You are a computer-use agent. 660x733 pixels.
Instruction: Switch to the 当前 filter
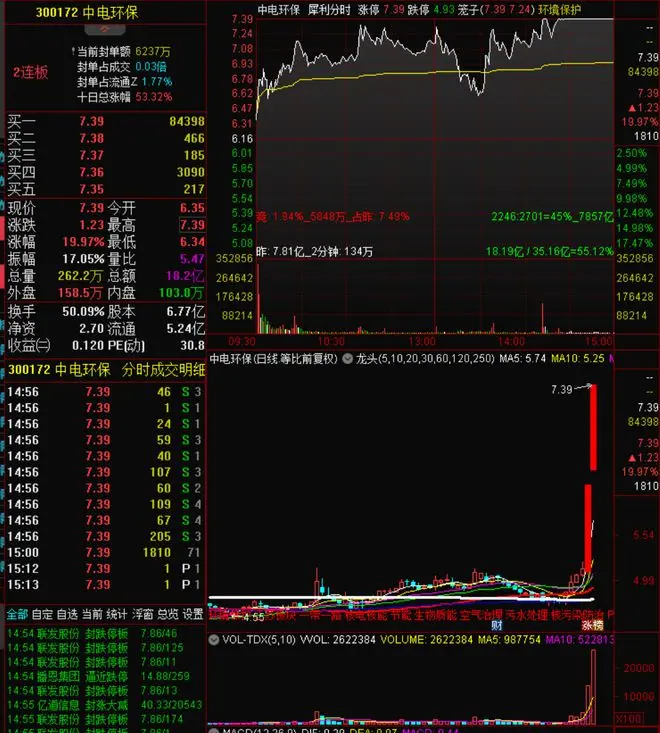[x=93, y=613]
